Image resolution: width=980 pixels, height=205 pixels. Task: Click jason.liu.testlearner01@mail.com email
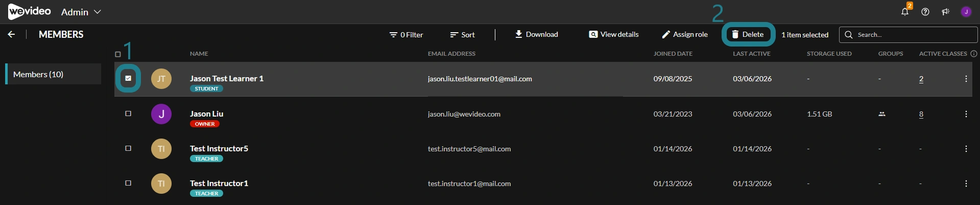click(x=480, y=79)
